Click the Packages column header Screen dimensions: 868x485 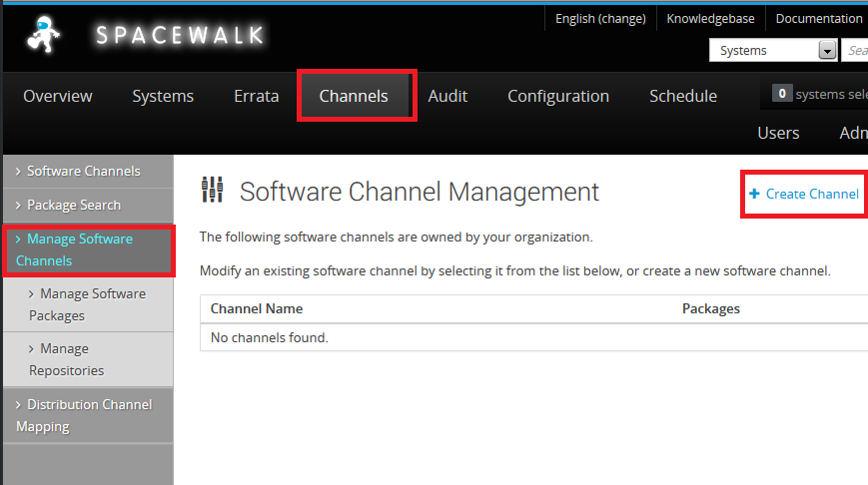click(x=711, y=308)
